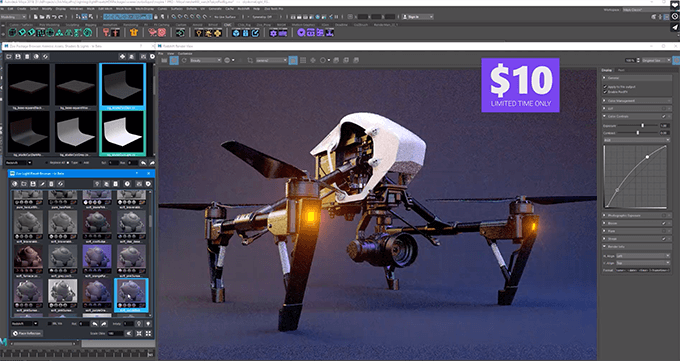Open the H Align dropdown
The image size is (680, 361).
click(643, 256)
